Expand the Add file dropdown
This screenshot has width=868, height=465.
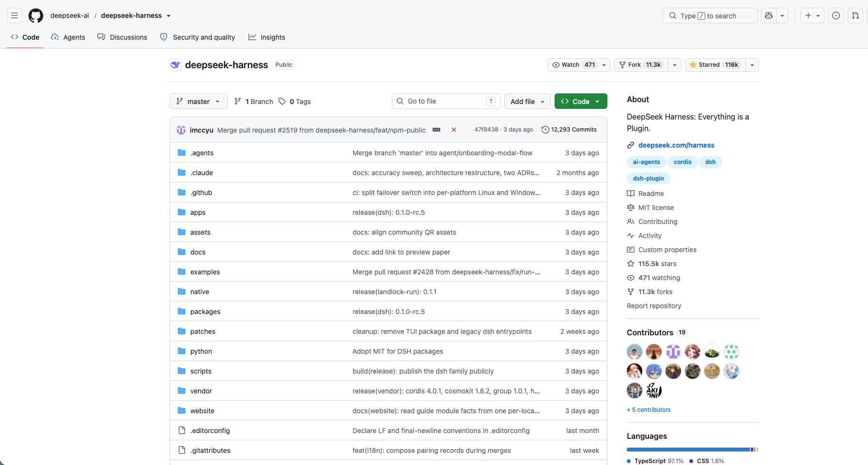pos(527,102)
